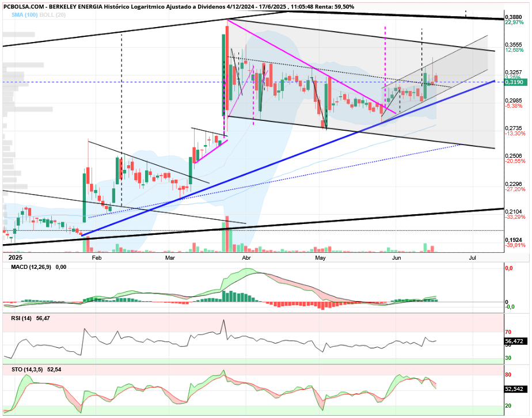The image size is (532, 418).
Task: Click the -33,29% percentage label
Action: (x=515, y=217)
